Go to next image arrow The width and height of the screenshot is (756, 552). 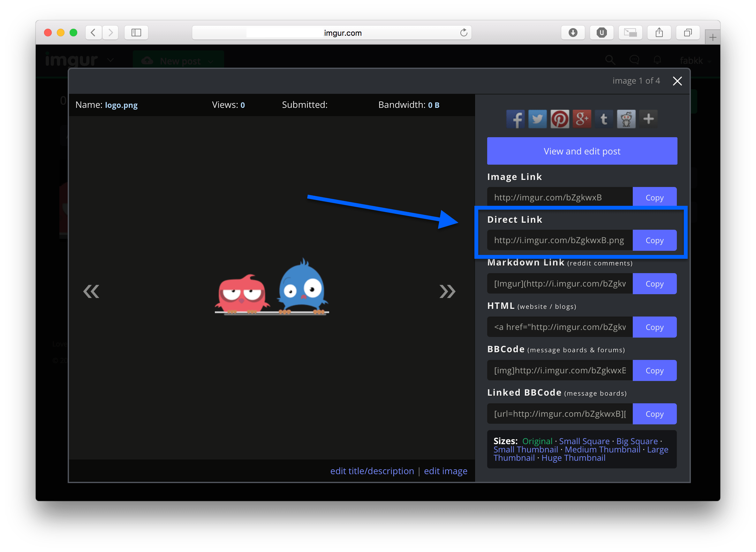447,291
